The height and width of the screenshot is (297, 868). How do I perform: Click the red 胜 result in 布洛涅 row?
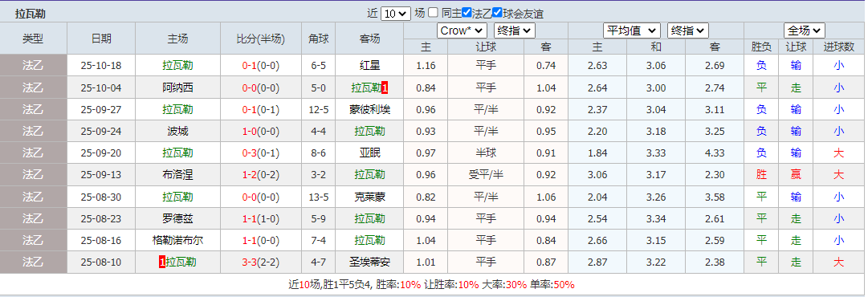point(762,175)
